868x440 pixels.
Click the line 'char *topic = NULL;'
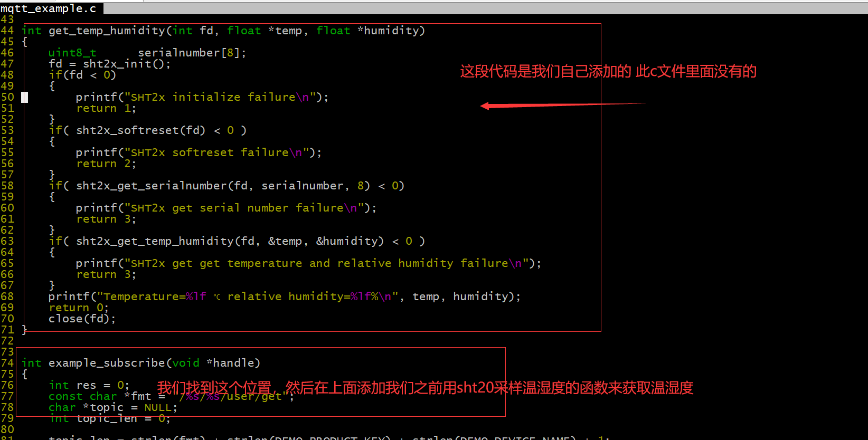[x=113, y=407]
